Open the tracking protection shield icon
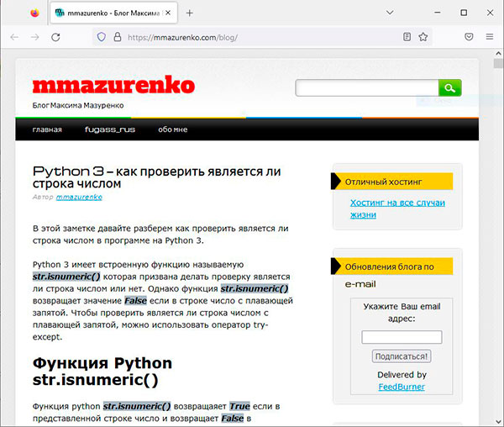 coord(102,37)
